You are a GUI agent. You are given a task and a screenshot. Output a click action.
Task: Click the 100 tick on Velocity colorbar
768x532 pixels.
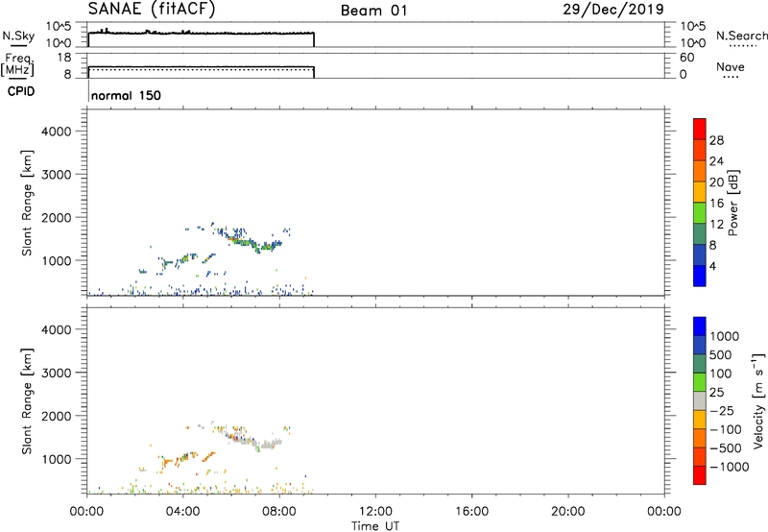pos(721,374)
